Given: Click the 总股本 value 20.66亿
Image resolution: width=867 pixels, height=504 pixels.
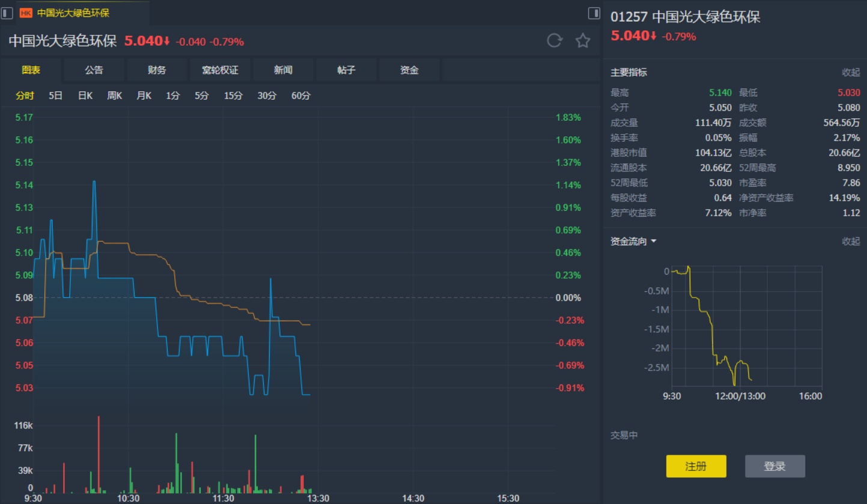Looking at the screenshot, I should click(x=844, y=153).
